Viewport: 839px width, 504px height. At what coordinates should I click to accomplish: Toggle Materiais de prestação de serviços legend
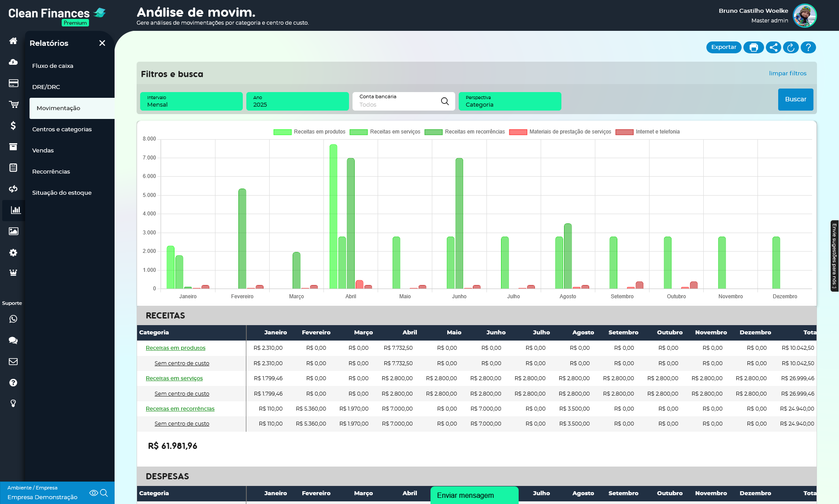[560, 132]
